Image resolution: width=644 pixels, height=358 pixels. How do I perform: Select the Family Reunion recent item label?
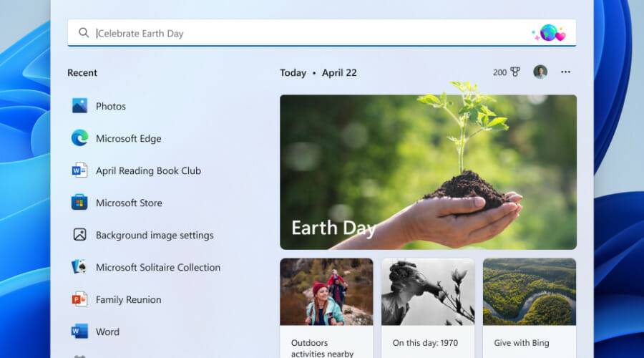(x=129, y=299)
